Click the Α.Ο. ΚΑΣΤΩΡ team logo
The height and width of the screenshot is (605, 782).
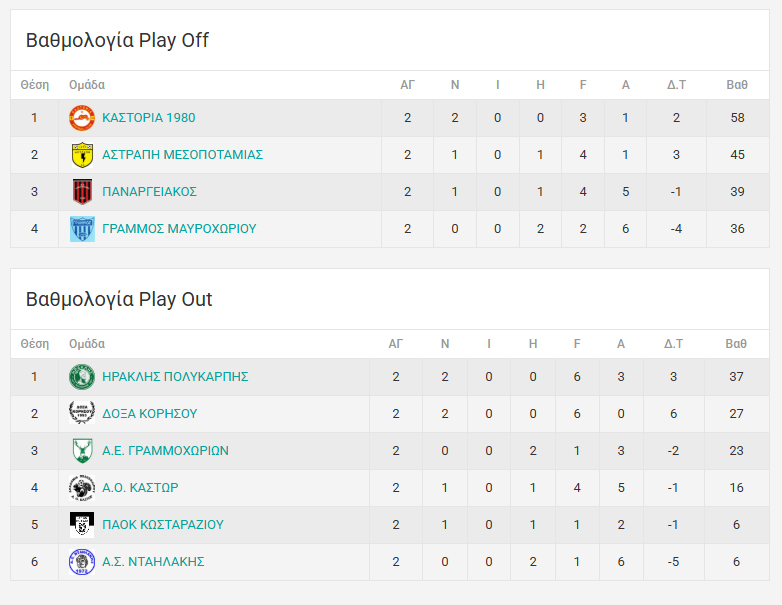(82, 488)
